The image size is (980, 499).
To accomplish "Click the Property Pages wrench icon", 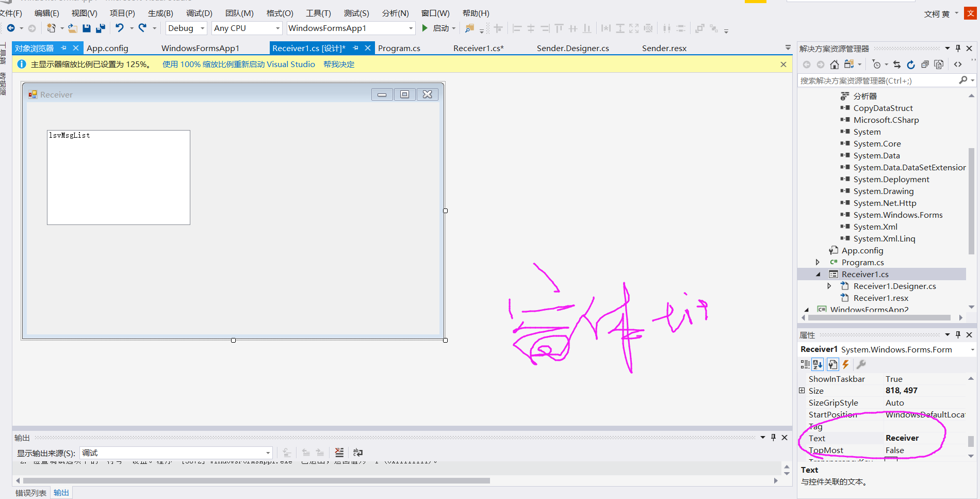I will coord(861,364).
